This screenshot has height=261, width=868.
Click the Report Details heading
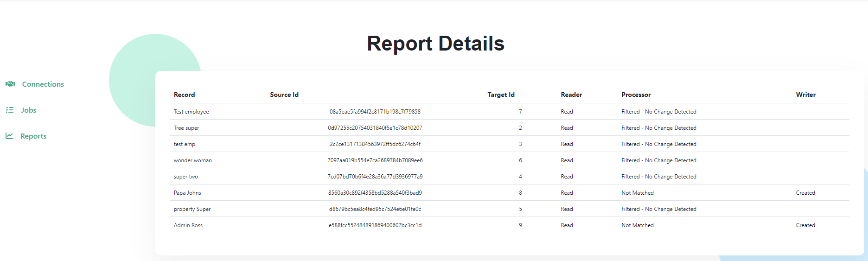[435, 44]
